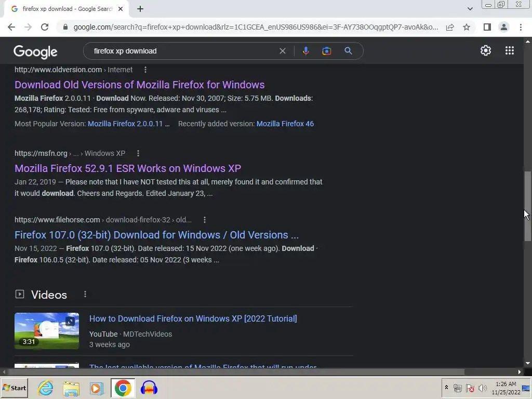Open the 'Mozilla Firefox 46' sublink

pyautogui.click(x=285, y=124)
